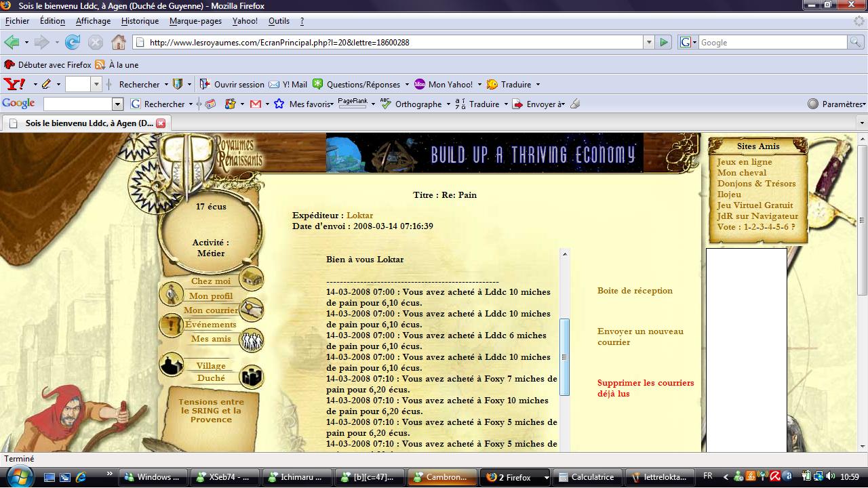
Task: Reload the page with the refresh icon
Action: [73, 42]
